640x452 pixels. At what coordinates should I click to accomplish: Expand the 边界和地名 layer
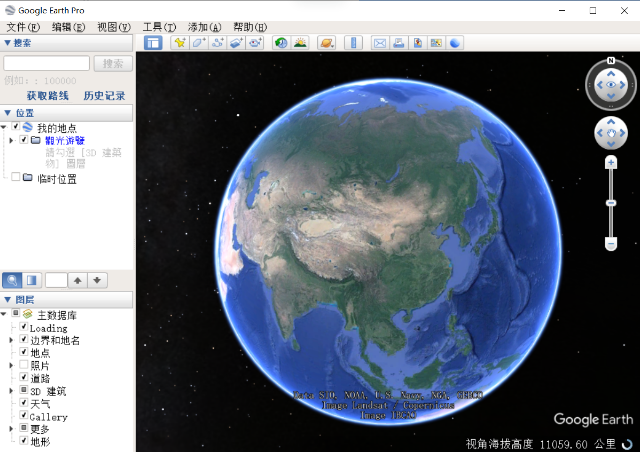[x=11, y=340]
